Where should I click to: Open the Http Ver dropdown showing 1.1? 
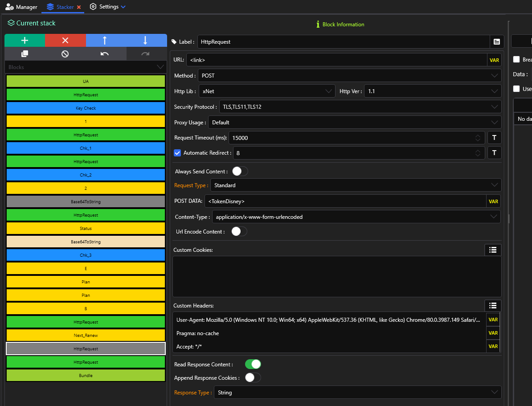point(433,91)
